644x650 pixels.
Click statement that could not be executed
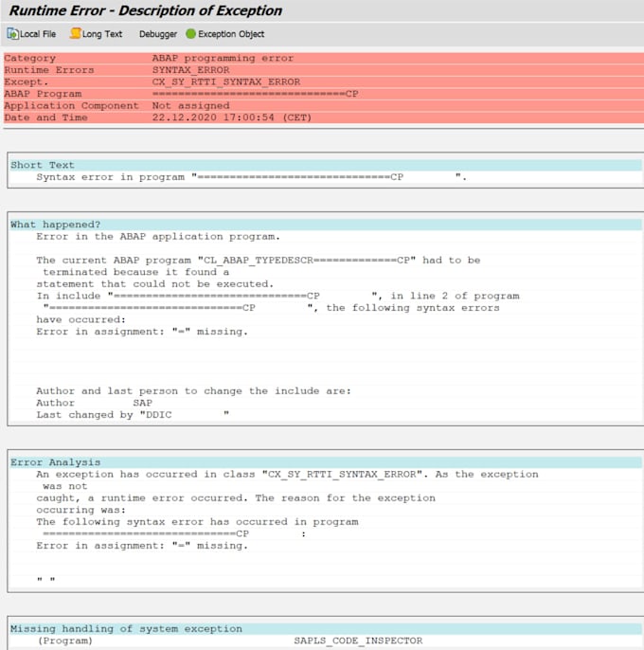click(x=155, y=284)
